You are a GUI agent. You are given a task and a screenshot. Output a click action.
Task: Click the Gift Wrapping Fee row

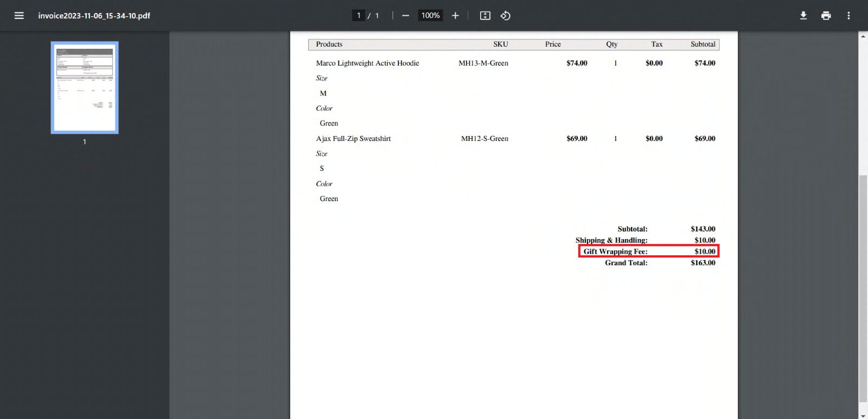[648, 252]
